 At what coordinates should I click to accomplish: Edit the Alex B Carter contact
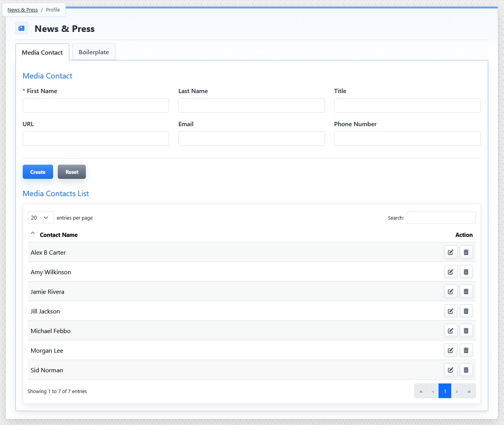click(x=450, y=252)
